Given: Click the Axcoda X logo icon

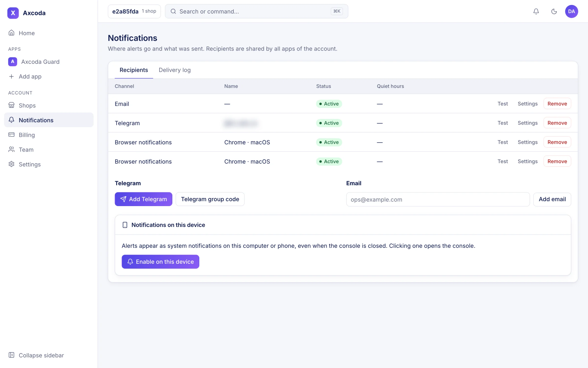Looking at the screenshot, I should click(x=13, y=13).
